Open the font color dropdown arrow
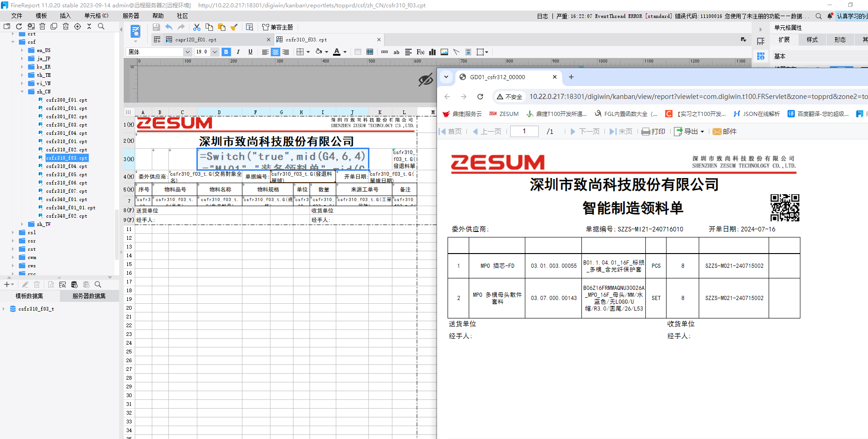The image size is (868, 439). (x=345, y=52)
